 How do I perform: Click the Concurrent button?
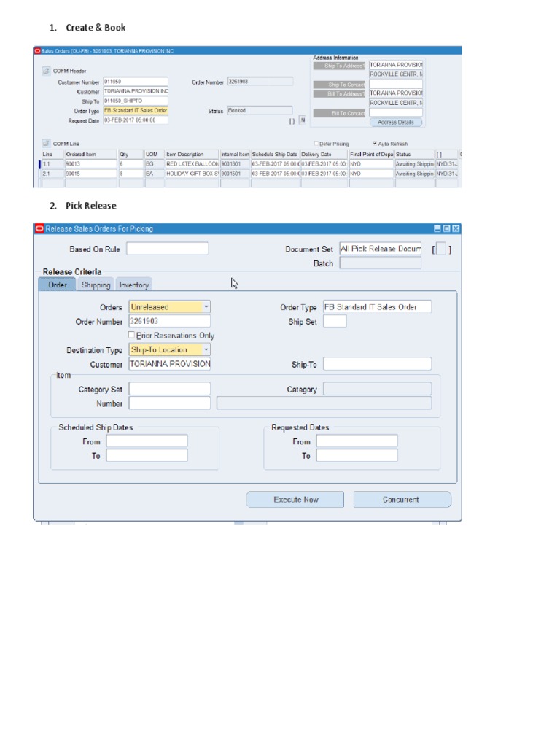pyautogui.click(x=402, y=499)
